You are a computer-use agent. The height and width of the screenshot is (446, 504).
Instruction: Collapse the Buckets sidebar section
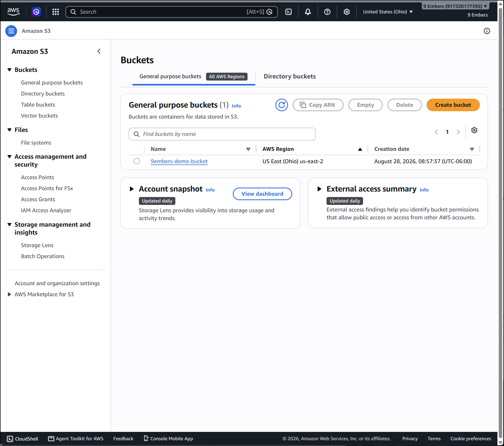pyautogui.click(x=10, y=70)
